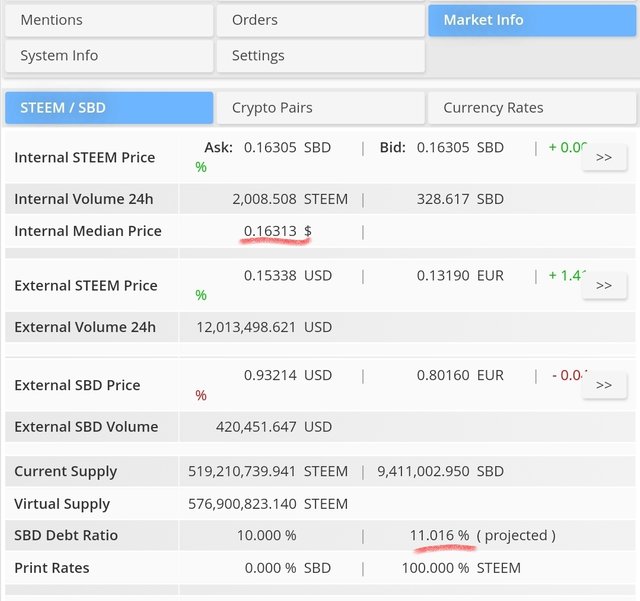Click External SBD Price 0.80160 EUR
The image size is (640, 601).
[x=460, y=375]
